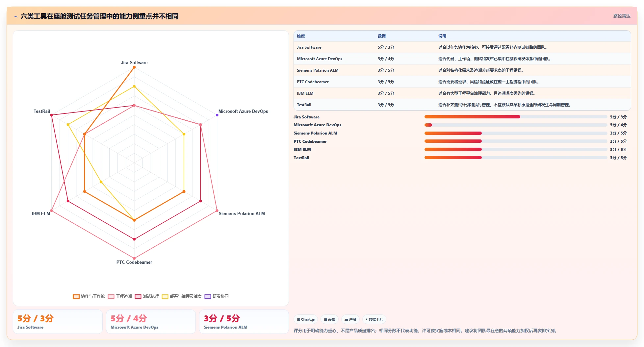Click the Microsoft Azure DevOps radar axis label
The width and height of the screenshot is (644, 347).
click(x=243, y=111)
